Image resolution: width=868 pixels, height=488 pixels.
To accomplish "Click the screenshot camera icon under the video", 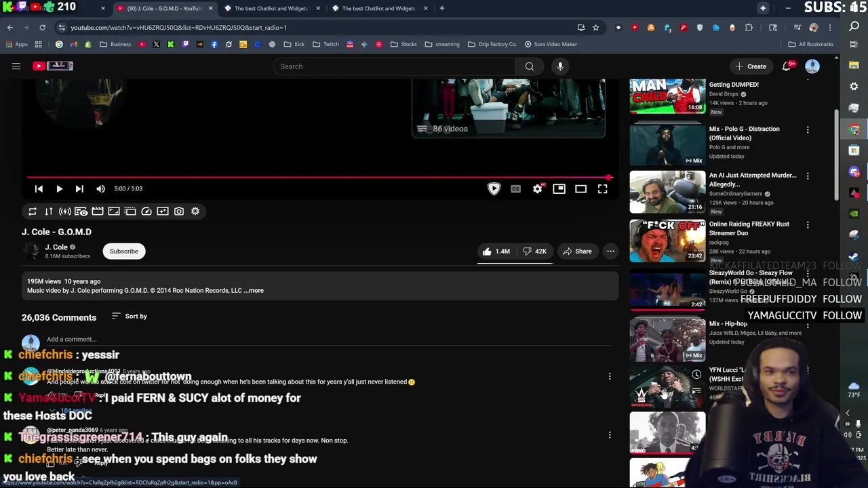I will coord(179,211).
